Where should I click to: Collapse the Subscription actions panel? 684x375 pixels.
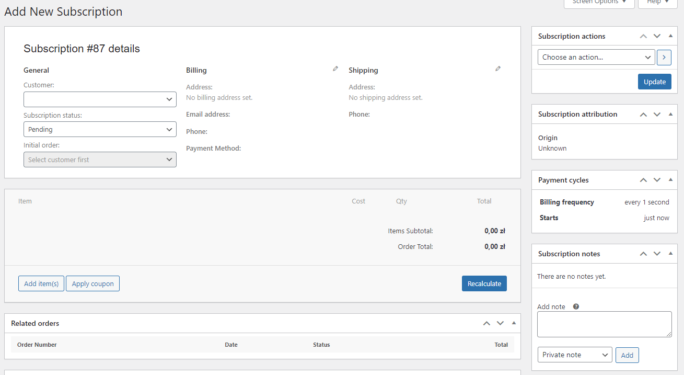(x=670, y=36)
